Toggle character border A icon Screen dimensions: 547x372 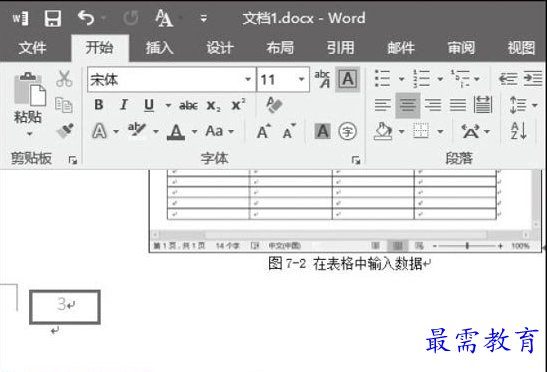[x=347, y=80]
